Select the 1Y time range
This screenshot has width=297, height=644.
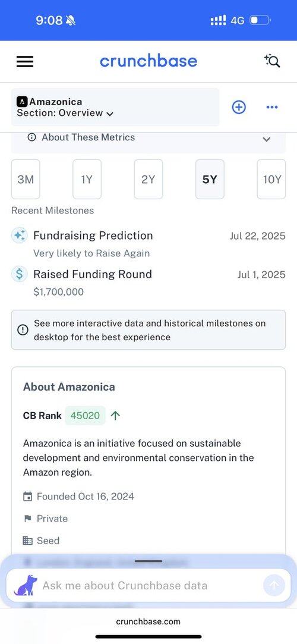point(87,180)
